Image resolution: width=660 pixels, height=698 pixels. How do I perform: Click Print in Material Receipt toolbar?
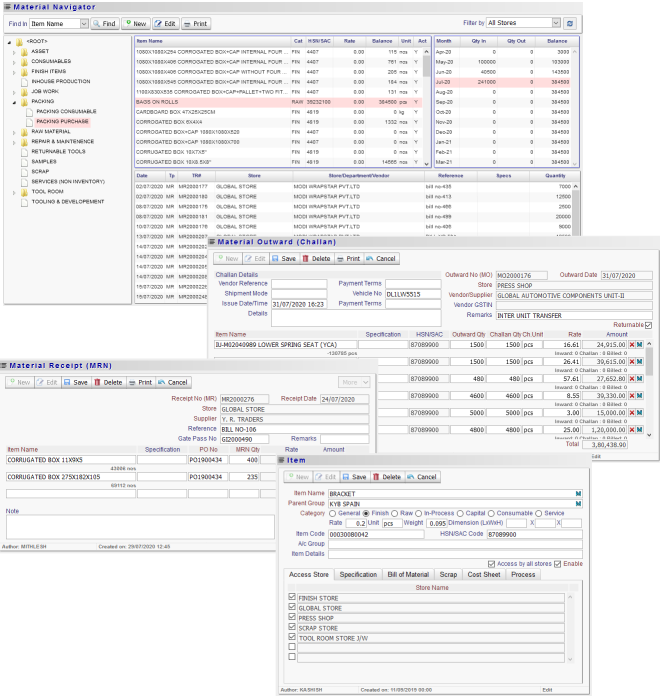(140, 382)
